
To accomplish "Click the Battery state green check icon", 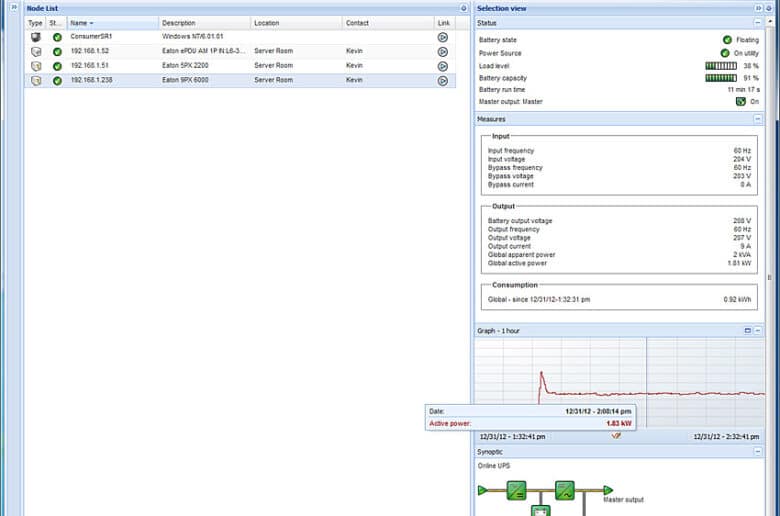I will tap(727, 40).
